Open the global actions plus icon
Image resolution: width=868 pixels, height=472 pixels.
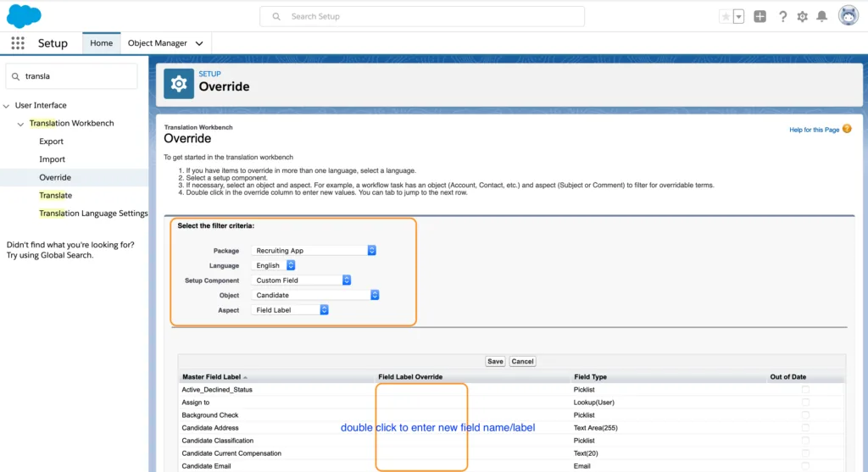click(760, 17)
